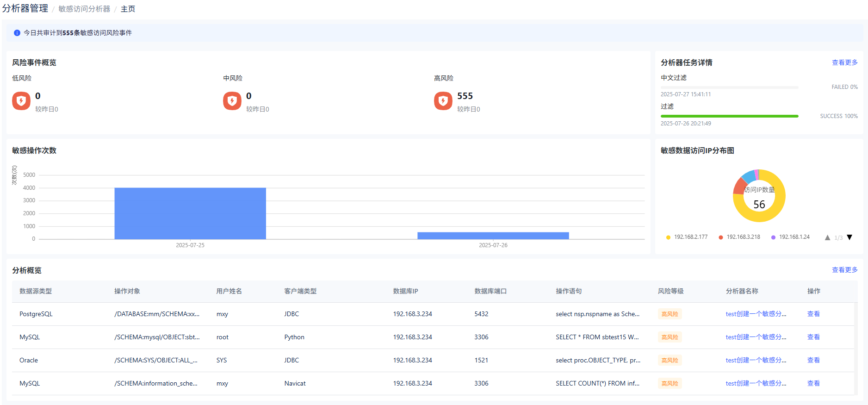Click the 风险等级 column header
Viewport: 868px width, 405px height.
[671, 291]
